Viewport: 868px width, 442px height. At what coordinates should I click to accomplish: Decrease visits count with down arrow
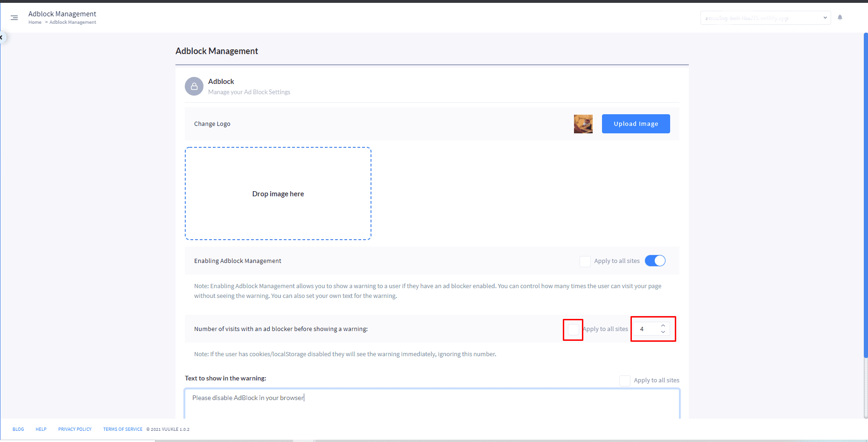pos(663,332)
